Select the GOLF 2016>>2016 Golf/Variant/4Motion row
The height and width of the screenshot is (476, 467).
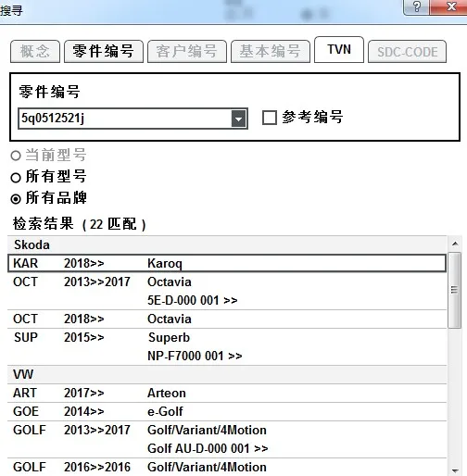227,467
